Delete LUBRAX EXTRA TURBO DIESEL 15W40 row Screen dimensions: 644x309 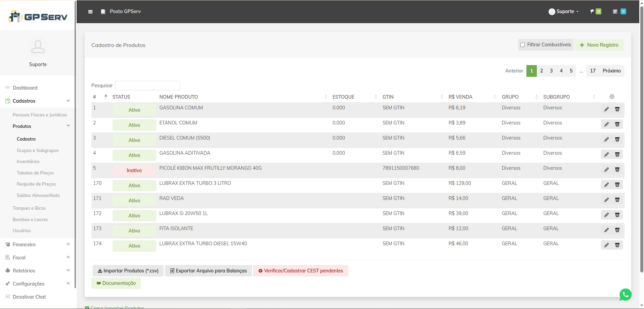coord(617,245)
